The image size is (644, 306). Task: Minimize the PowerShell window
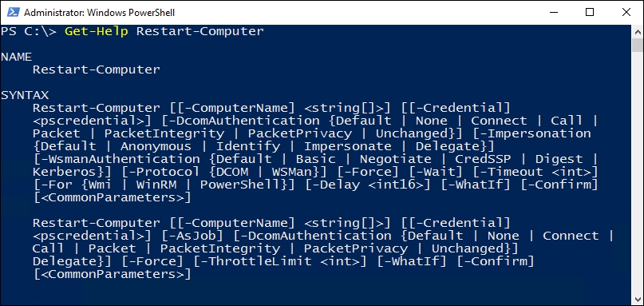[553, 12]
